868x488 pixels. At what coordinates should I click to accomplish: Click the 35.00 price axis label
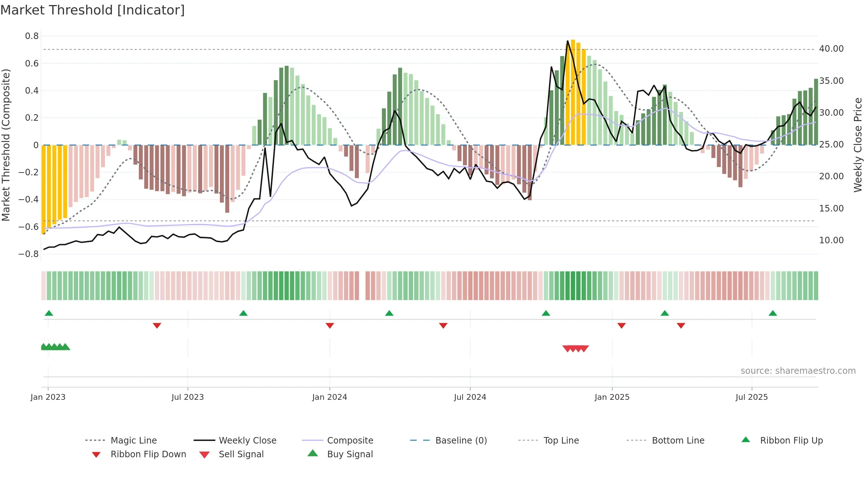[x=831, y=81]
